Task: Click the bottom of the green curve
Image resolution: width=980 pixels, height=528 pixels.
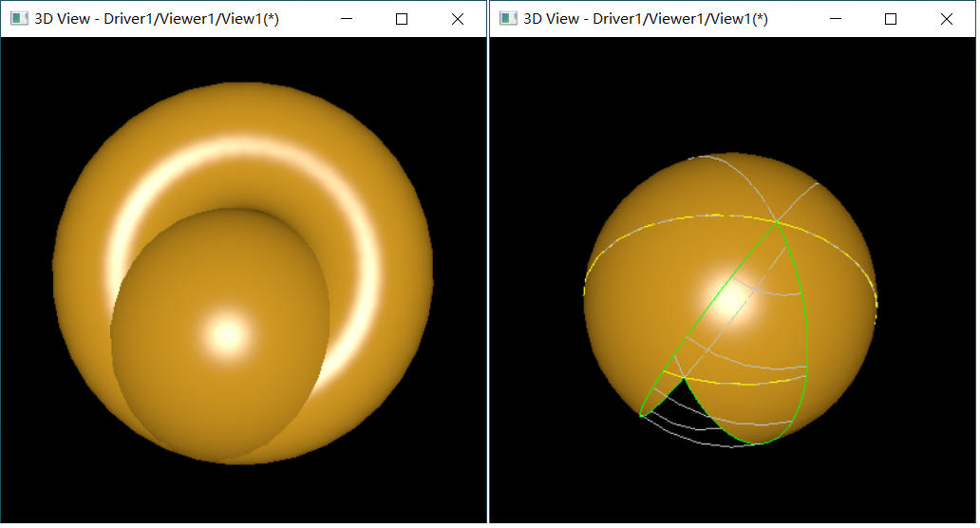Action: point(755,443)
